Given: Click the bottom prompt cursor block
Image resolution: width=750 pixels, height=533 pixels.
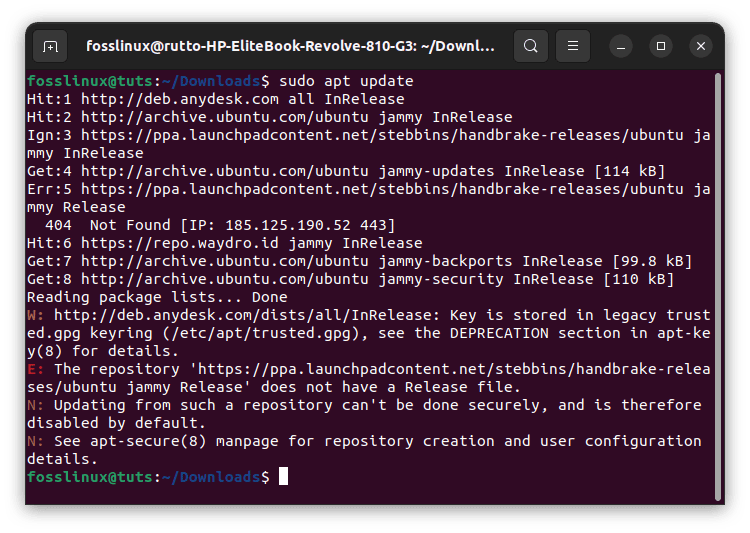Looking at the screenshot, I should click(284, 477).
